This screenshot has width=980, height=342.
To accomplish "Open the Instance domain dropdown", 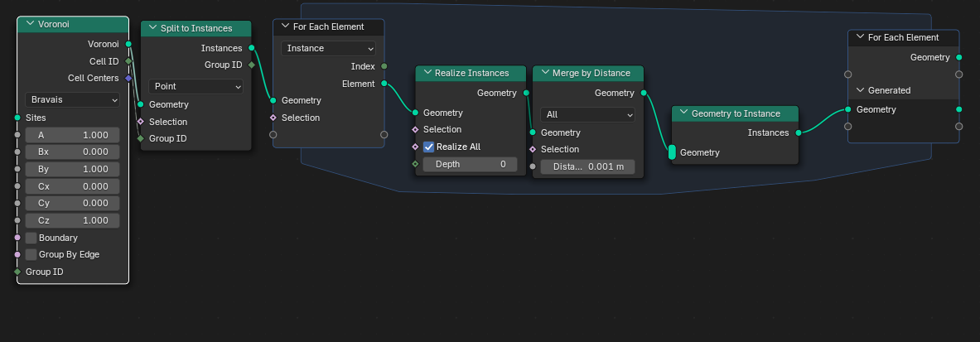I will click(328, 48).
